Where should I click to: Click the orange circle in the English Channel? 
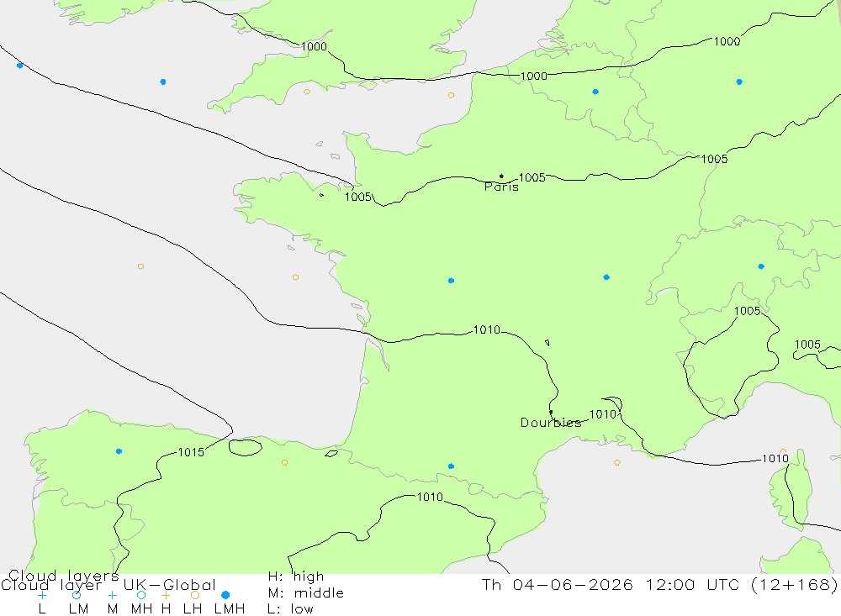(451, 96)
